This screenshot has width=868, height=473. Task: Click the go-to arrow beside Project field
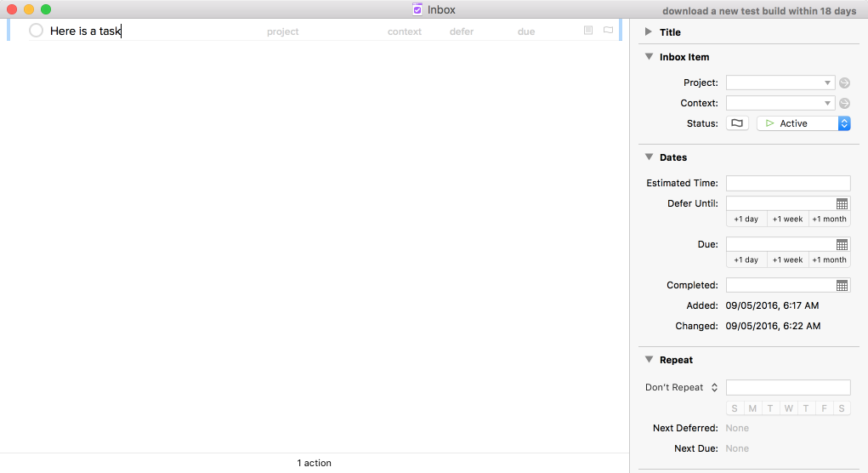tap(844, 83)
